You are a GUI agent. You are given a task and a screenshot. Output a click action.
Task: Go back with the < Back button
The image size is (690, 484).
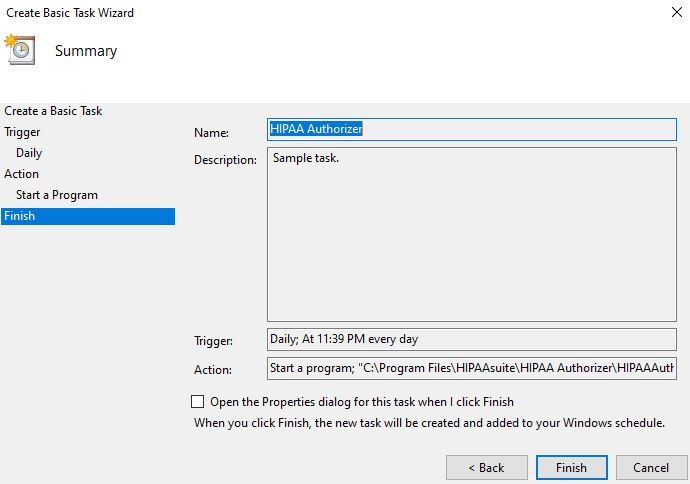pyautogui.click(x=487, y=467)
